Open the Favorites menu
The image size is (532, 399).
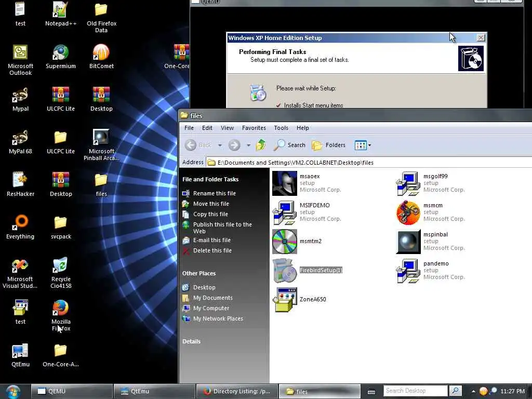coord(254,128)
